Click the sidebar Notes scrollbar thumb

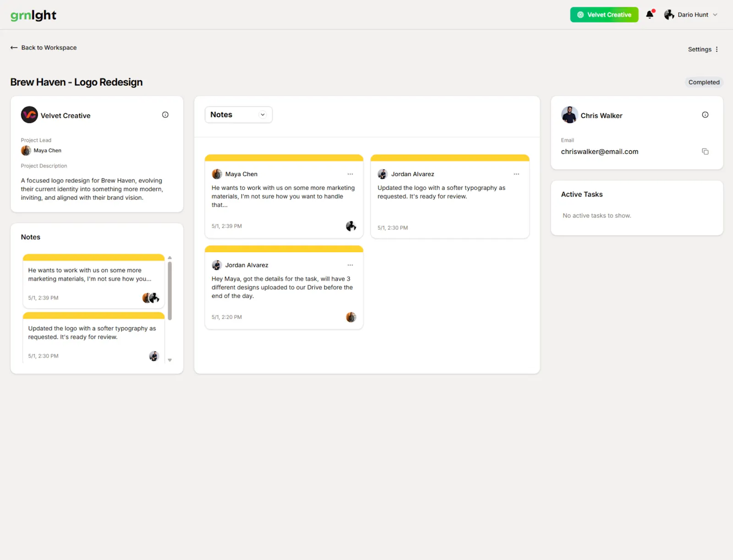click(x=170, y=291)
